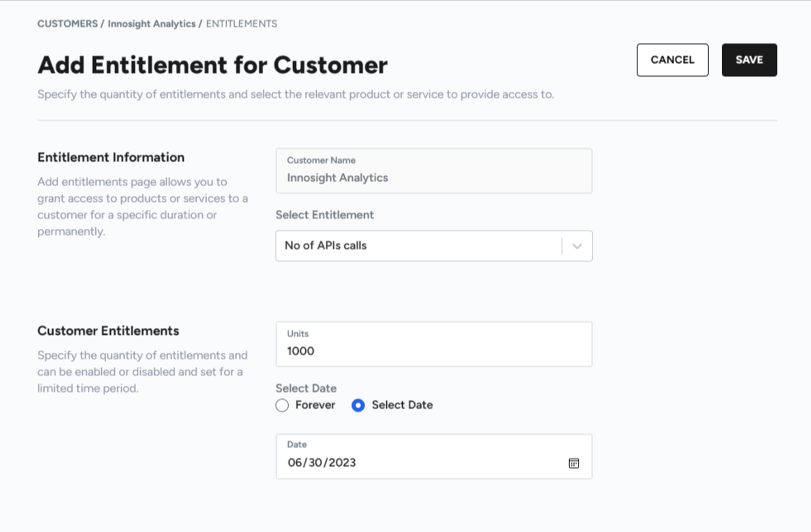The height and width of the screenshot is (532, 811).
Task: Select the Forever radio button
Action: (x=282, y=405)
